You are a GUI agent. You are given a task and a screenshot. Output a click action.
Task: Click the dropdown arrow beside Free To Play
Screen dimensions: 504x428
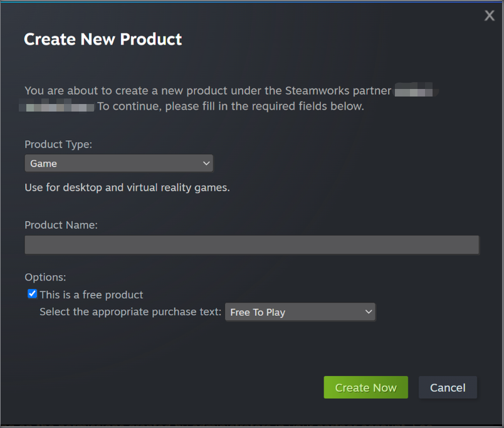[x=367, y=311]
